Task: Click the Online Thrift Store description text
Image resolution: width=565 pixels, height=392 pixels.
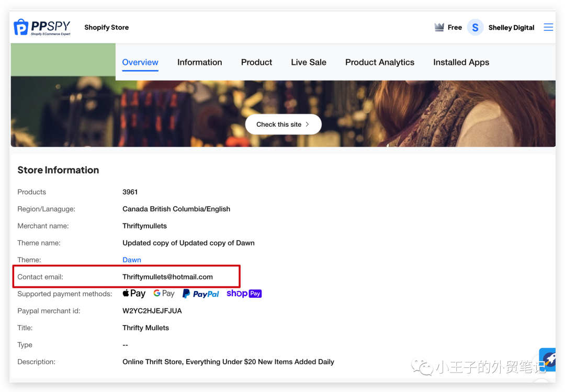Action: (x=229, y=362)
